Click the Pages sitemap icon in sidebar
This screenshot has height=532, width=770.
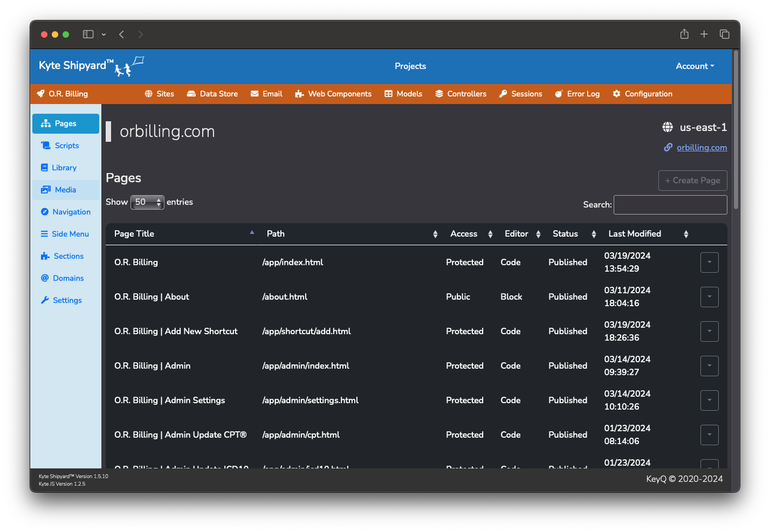click(46, 123)
